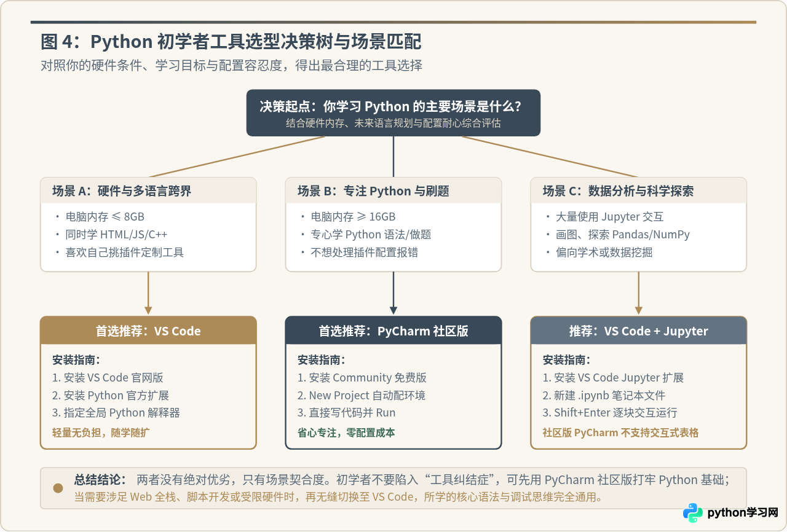Image resolution: width=787 pixels, height=532 pixels.
Task: Click the label "总结结论："
Action: pyautogui.click(x=101, y=480)
